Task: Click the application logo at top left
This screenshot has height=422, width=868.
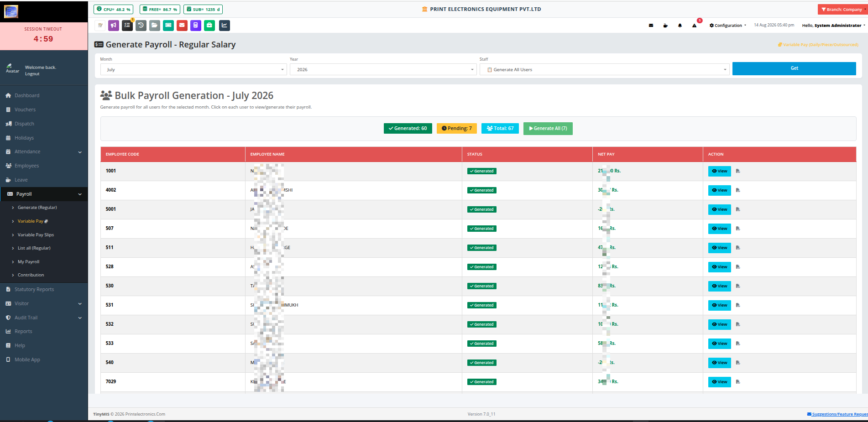Action: pyautogui.click(x=11, y=11)
